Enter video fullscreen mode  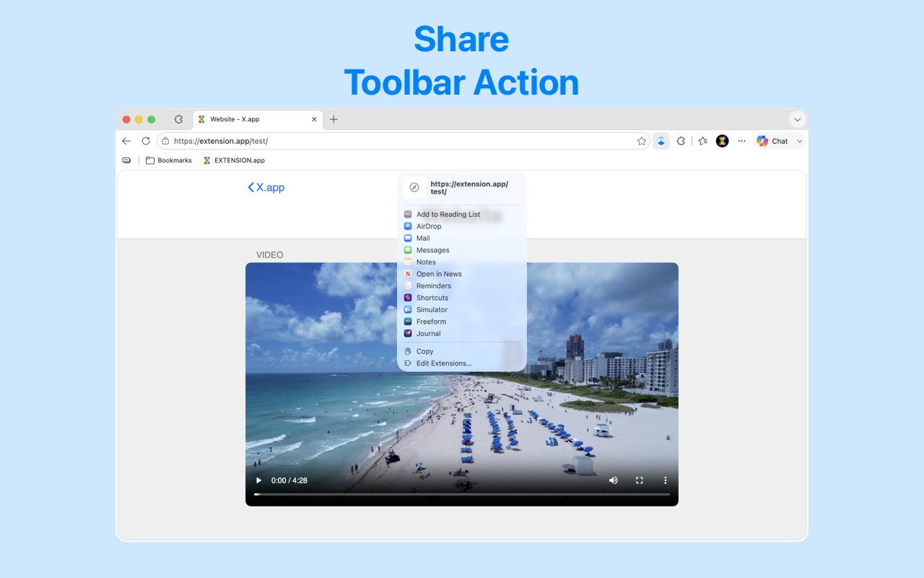(x=640, y=480)
